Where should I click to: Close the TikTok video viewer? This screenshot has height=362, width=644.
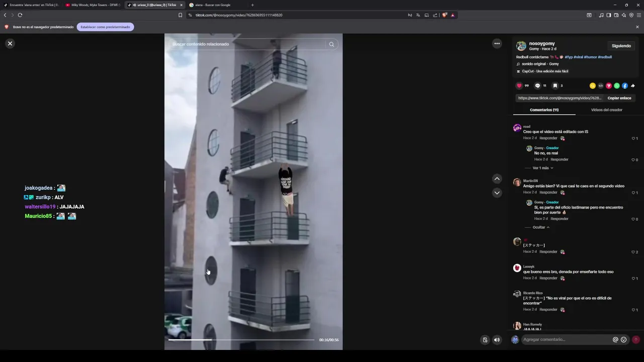tap(10, 44)
